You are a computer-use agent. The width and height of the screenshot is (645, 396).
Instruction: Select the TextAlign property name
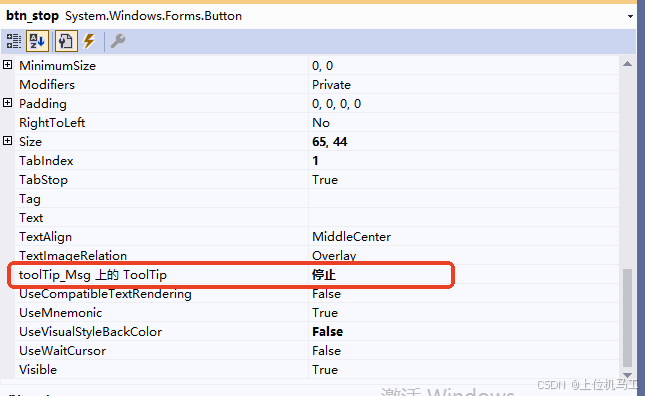click(x=45, y=237)
